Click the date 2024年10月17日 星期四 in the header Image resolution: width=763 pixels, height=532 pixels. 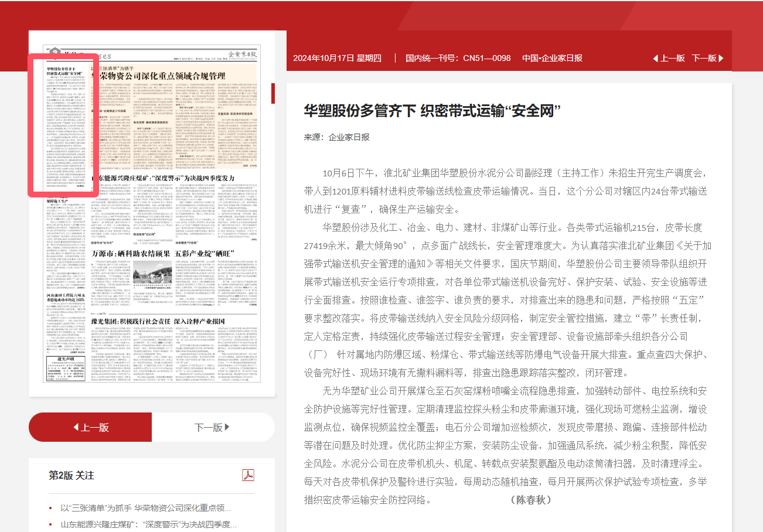[337, 58]
